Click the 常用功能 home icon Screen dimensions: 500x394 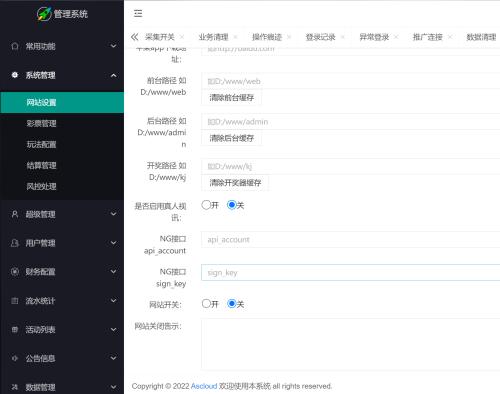pos(15,46)
